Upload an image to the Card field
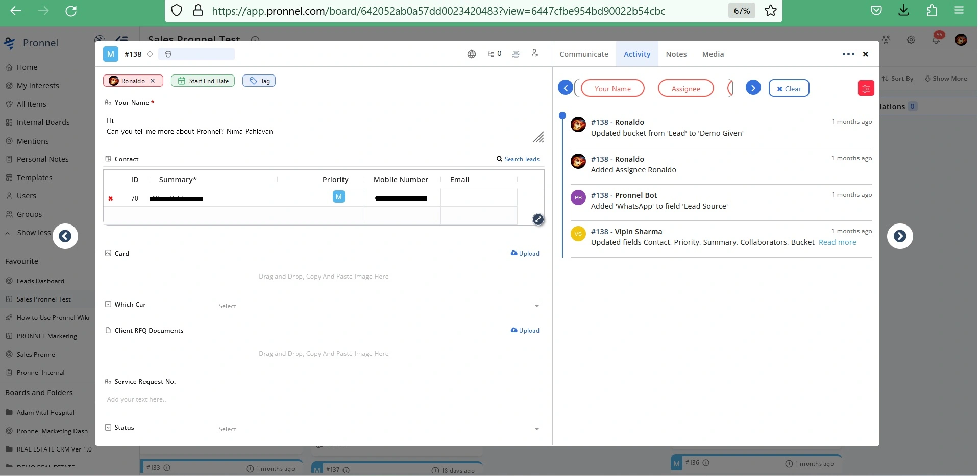This screenshot has width=980, height=476. click(525, 254)
